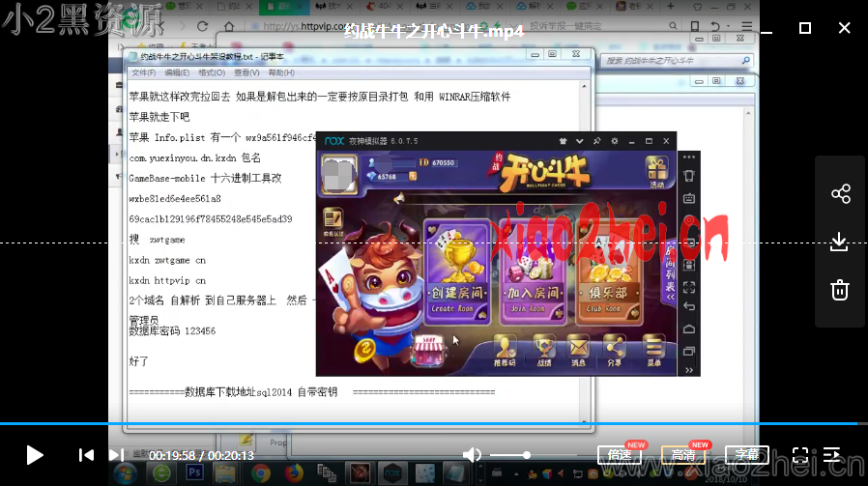Open Nox keyboard mapping icon
Viewport: 868px width, 486px height.
pyautogui.click(x=689, y=198)
